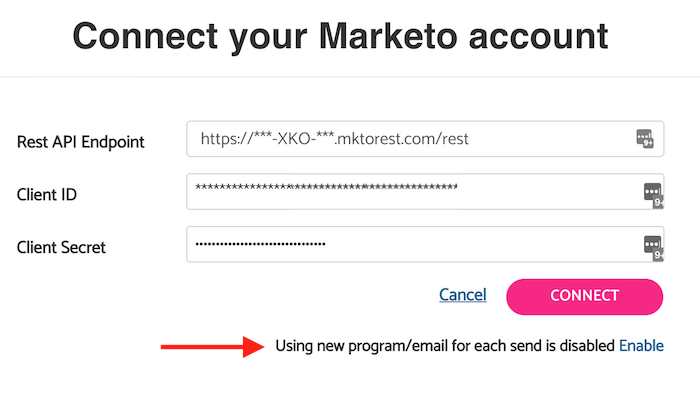Focus the Client ID input field
The height and width of the screenshot is (396, 700).
[x=425, y=192]
